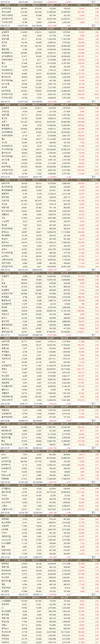The width and height of the screenshot is (100, 644).
Task: Select the 코퍼스코리아 row
Action: coord(50,400)
